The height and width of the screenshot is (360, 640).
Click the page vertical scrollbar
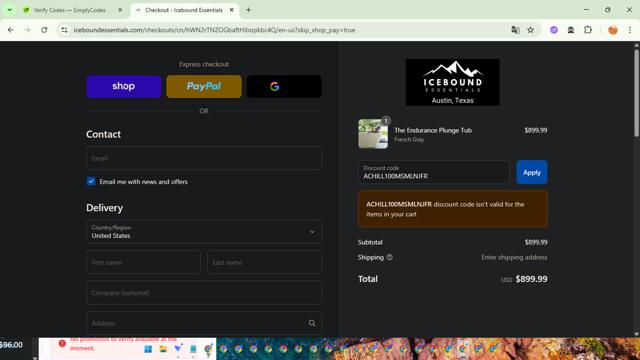tap(636, 92)
